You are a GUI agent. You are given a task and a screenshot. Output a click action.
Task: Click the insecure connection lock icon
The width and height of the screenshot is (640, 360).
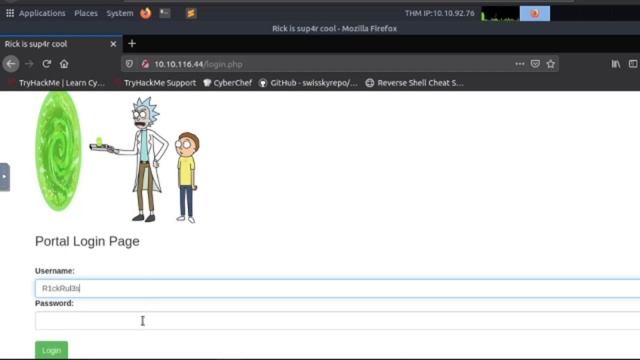pyautogui.click(x=145, y=64)
